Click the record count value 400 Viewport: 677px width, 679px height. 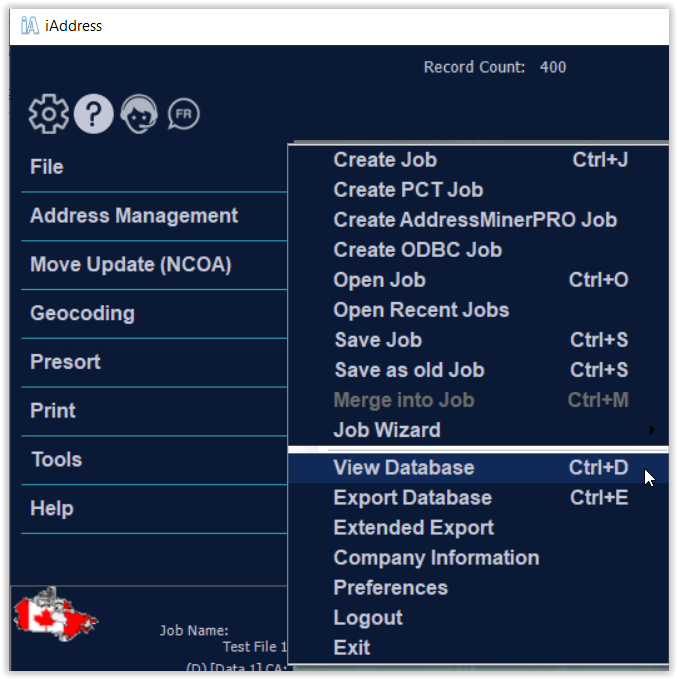click(553, 67)
